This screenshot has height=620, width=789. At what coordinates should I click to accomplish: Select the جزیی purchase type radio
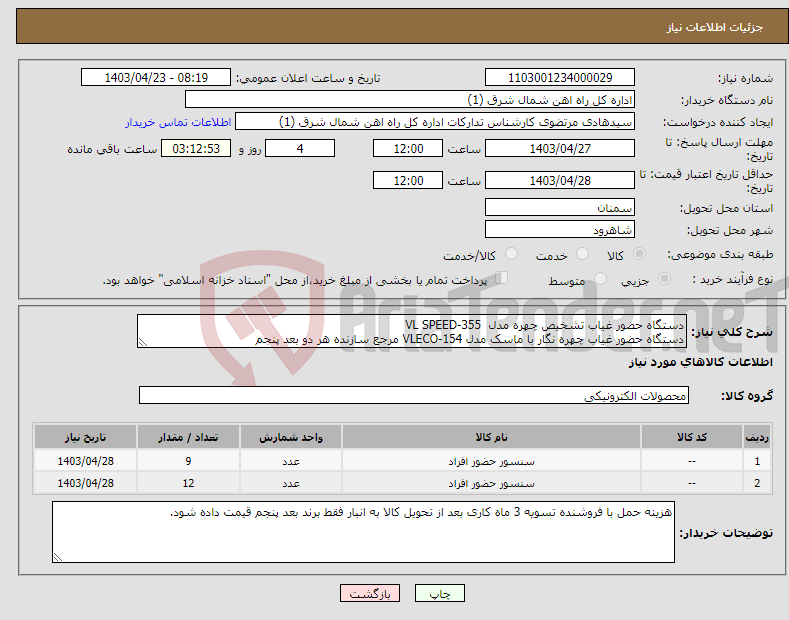point(664,278)
